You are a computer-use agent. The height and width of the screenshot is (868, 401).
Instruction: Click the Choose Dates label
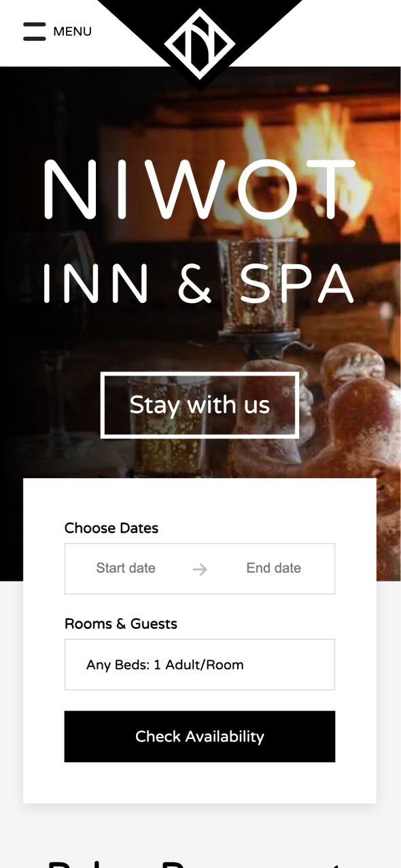pos(111,528)
